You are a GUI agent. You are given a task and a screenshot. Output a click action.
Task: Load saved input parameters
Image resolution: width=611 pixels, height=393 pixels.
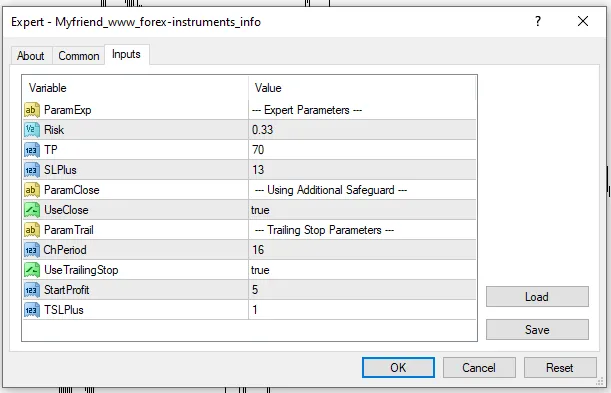[x=537, y=297]
